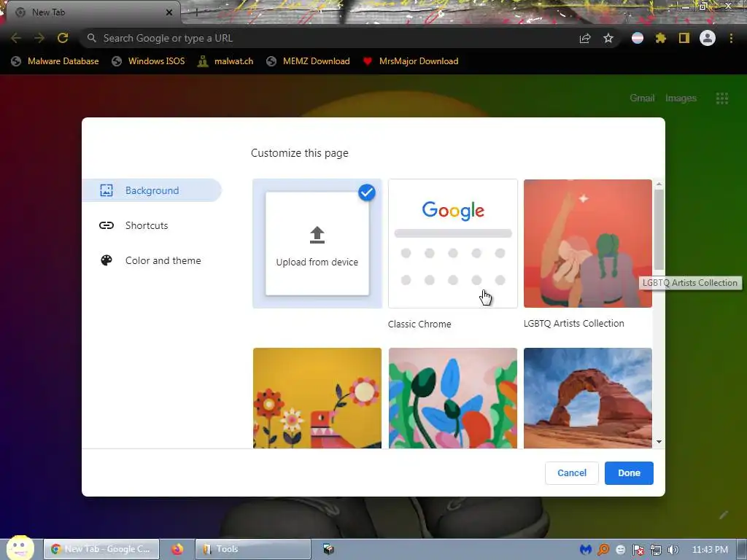Click the round gray face tray icon

pos(620,550)
